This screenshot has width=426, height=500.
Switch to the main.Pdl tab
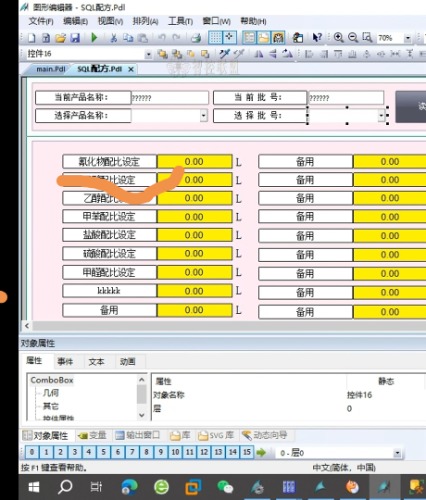pos(51,69)
